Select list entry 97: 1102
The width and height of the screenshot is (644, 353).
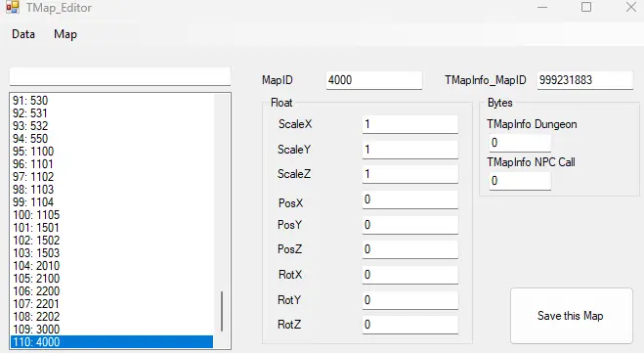click(x=111, y=177)
